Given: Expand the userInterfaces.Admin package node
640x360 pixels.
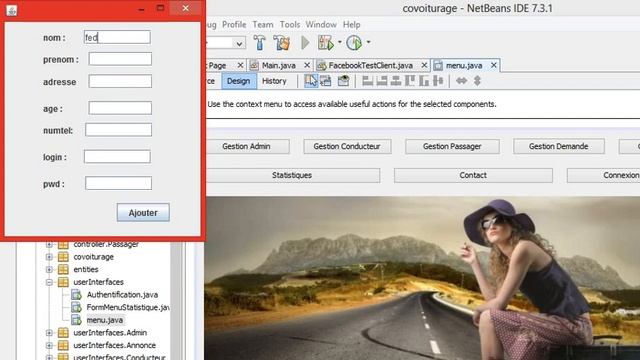Looking at the screenshot, I should click(x=49, y=333).
